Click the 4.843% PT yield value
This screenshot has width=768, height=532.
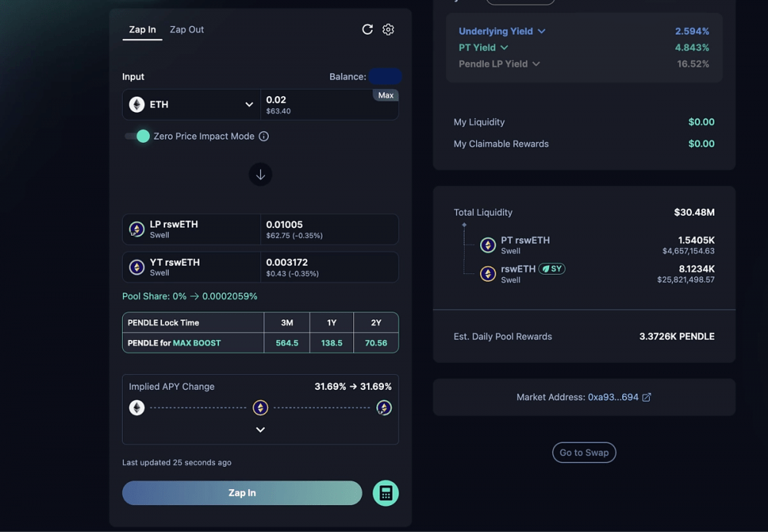click(x=692, y=48)
